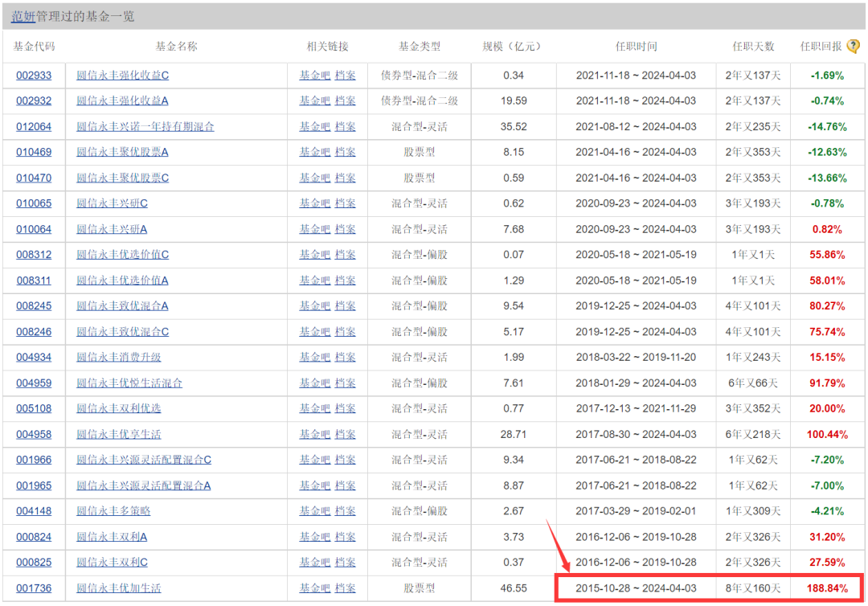Open fund code 010065 link

click(x=34, y=203)
